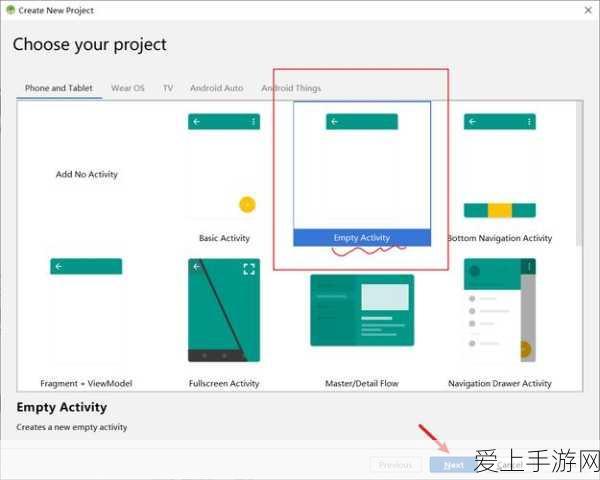The image size is (600, 480).
Task: Click the Master/Detail Flow label
Action: coord(362,384)
